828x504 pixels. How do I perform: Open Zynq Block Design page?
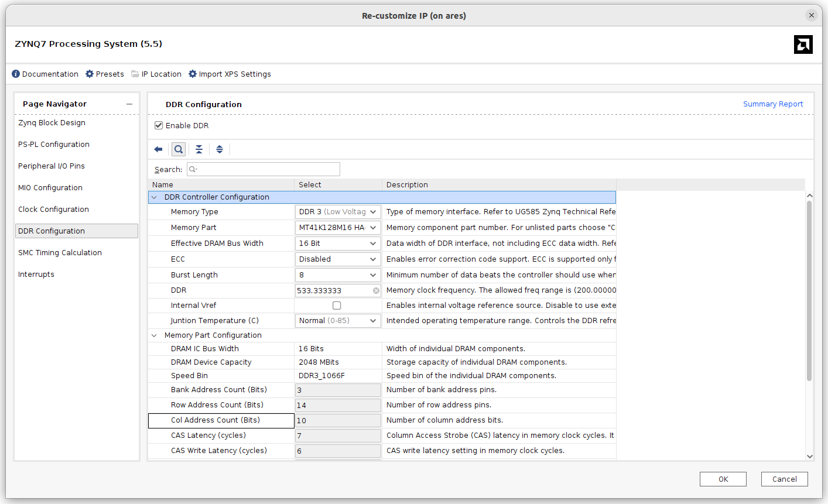pyautogui.click(x=52, y=123)
